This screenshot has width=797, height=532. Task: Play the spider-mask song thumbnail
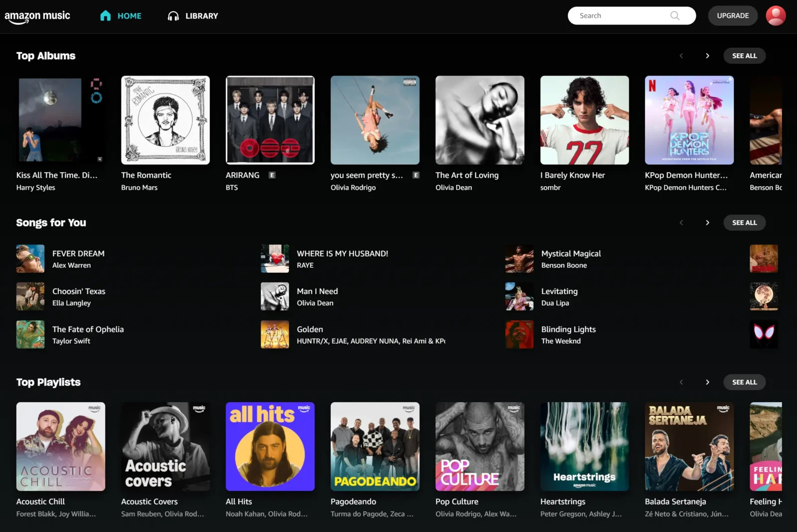(764, 334)
